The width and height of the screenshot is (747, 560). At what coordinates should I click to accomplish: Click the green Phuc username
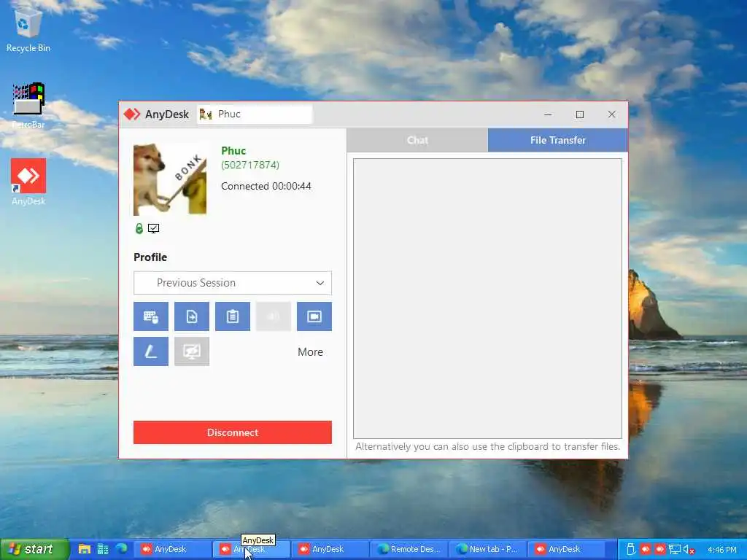233,150
